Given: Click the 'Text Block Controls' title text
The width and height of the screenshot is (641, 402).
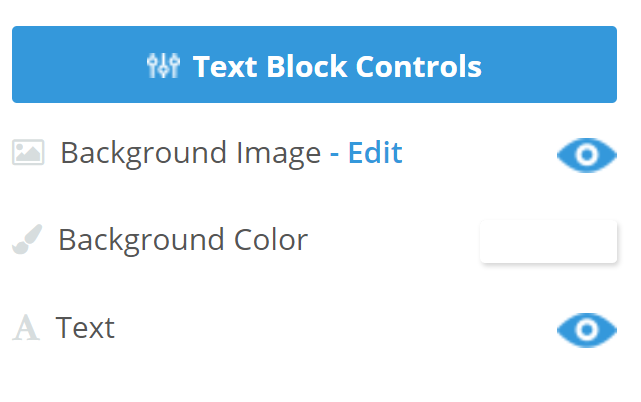Looking at the screenshot, I should (337, 67).
